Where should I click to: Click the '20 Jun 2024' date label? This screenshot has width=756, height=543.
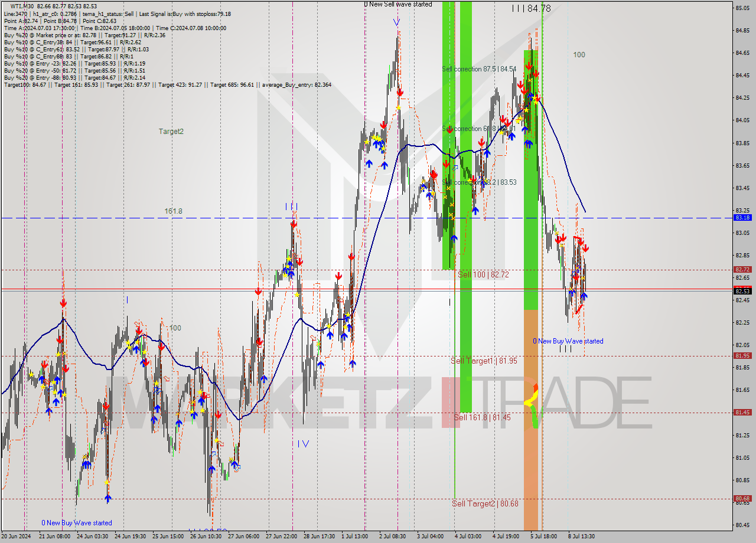pyautogui.click(x=17, y=537)
